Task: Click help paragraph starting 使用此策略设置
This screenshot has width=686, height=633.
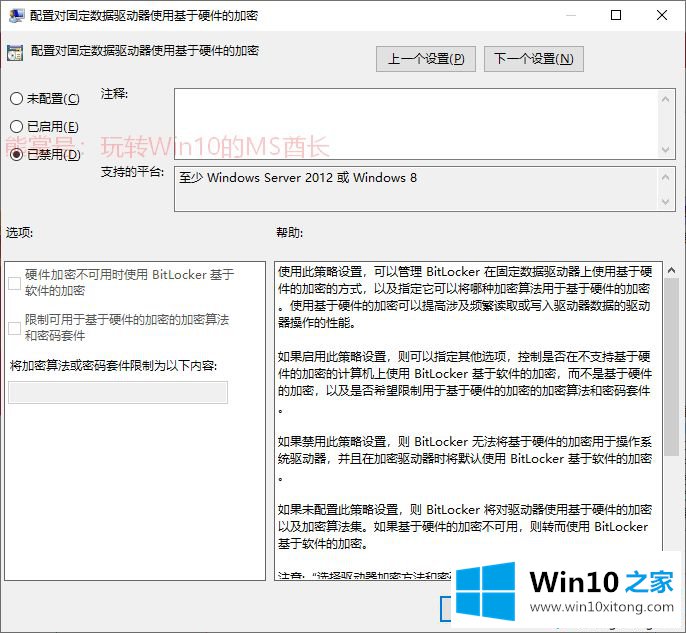Action: (x=465, y=297)
